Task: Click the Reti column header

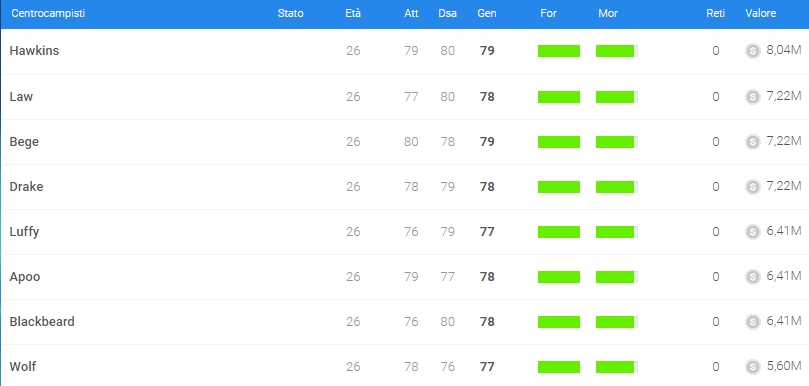Action: [x=716, y=13]
